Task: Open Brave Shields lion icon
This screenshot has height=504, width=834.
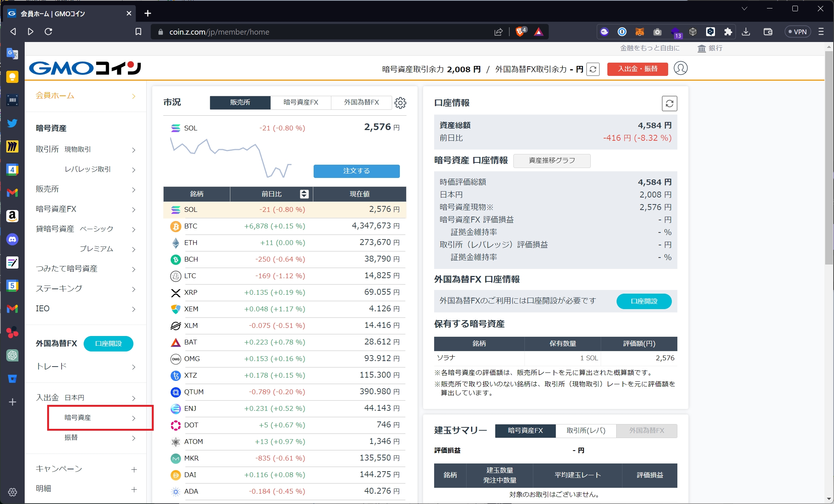Action: pyautogui.click(x=520, y=32)
